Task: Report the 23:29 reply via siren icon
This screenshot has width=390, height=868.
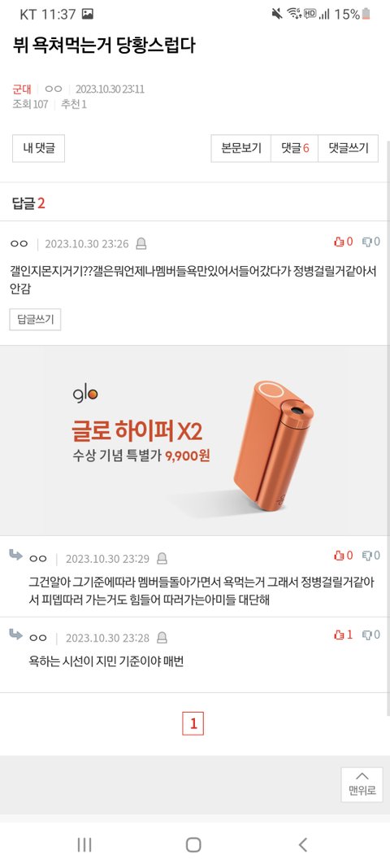Action: click(x=162, y=559)
